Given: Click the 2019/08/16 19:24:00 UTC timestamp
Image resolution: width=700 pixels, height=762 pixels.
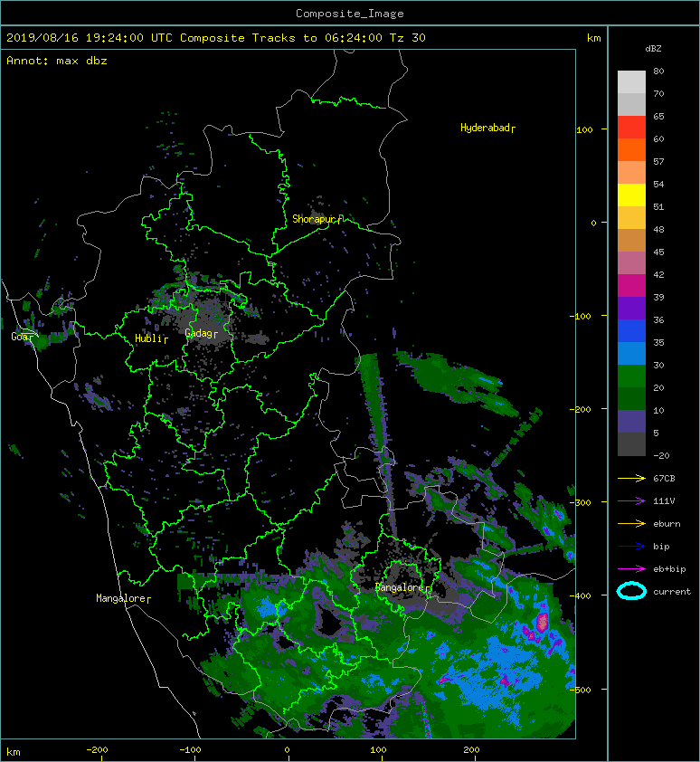Looking at the screenshot, I should pos(89,38).
